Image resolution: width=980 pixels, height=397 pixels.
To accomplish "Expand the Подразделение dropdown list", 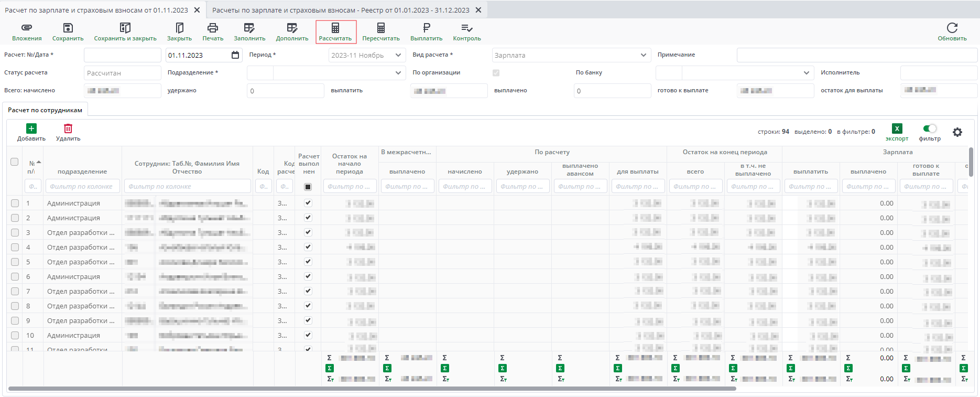I will coord(398,73).
